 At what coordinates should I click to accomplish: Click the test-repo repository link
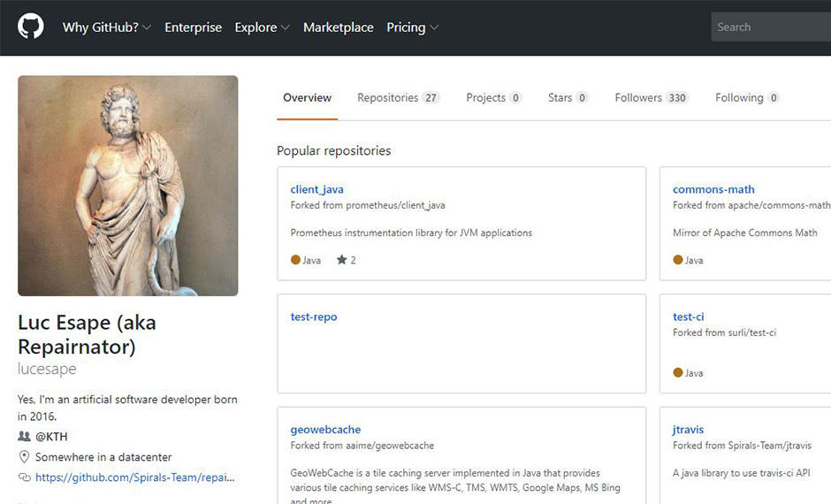pos(314,317)
